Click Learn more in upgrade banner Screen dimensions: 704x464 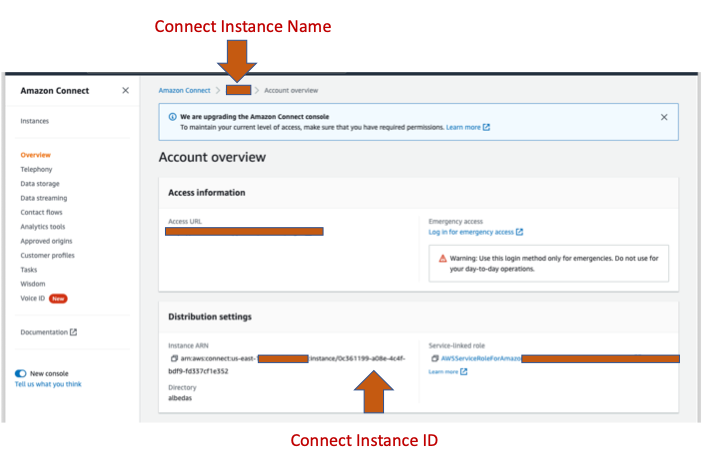[463, 128]
